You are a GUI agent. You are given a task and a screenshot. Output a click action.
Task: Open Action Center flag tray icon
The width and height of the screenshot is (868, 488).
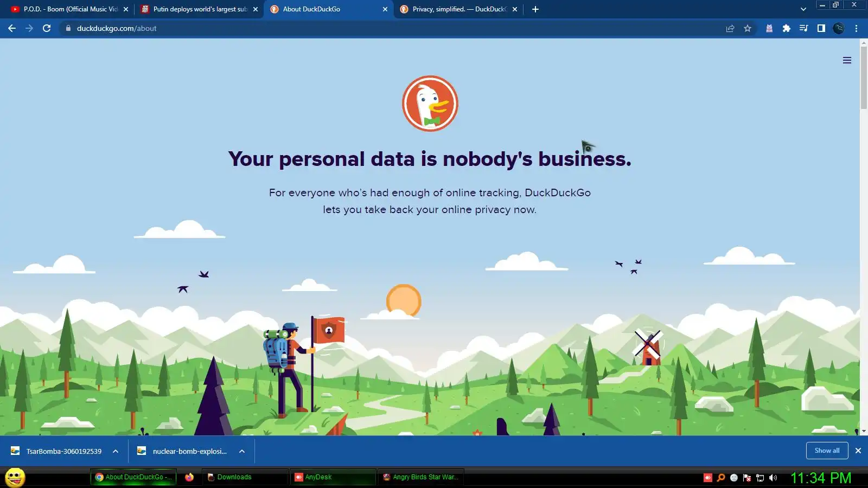pyautogui.click(x=747, y=478)
